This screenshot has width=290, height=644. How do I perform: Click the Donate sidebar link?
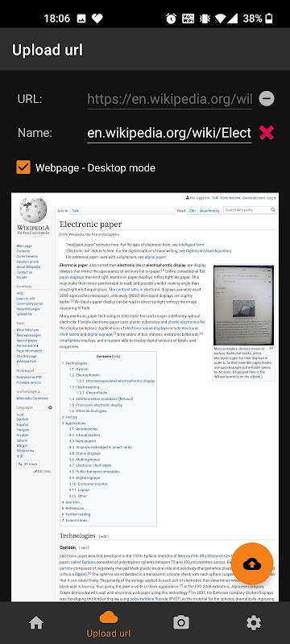(21, 277)
